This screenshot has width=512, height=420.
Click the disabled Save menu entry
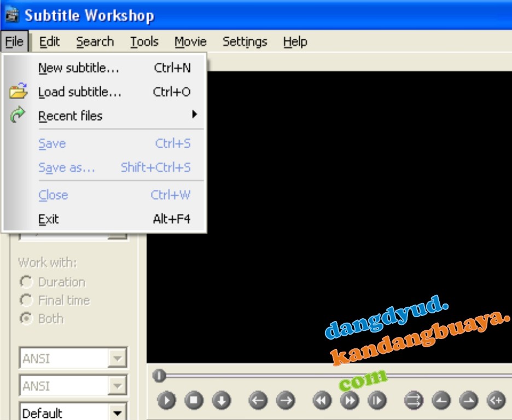(x=104, y=143)
